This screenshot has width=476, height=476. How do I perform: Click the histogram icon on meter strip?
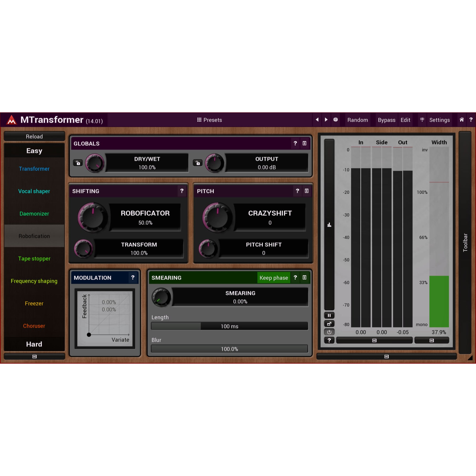[x=329, y=225]
